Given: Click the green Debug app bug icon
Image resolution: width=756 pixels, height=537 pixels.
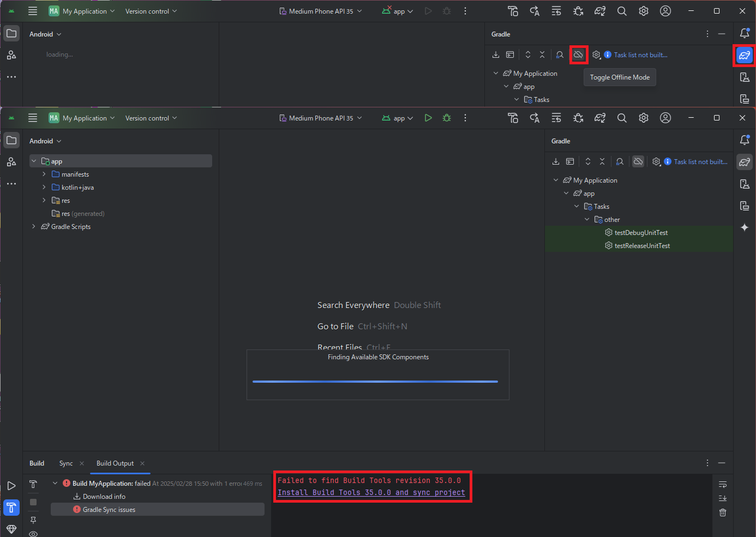Looking at the screenshot, I should click(x=447, y=118).
